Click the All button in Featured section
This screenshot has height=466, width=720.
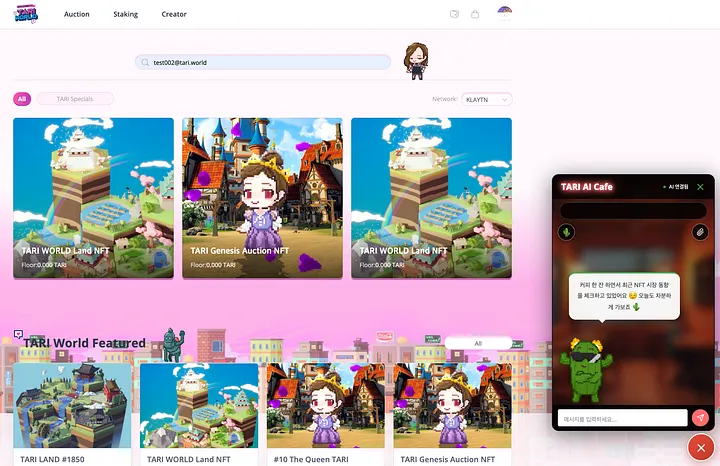478,343
